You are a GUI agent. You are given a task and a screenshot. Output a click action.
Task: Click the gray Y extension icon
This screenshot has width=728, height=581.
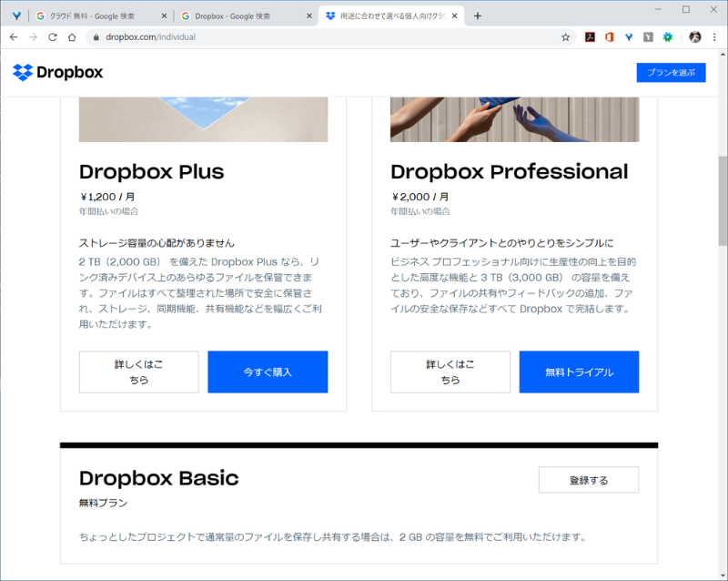click(x=648, y=37)
